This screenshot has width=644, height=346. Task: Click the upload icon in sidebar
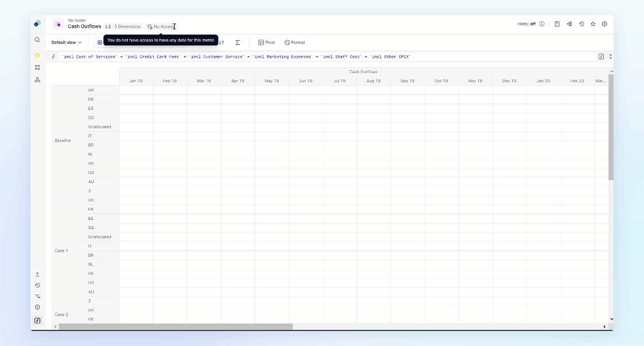click(37, 275)
